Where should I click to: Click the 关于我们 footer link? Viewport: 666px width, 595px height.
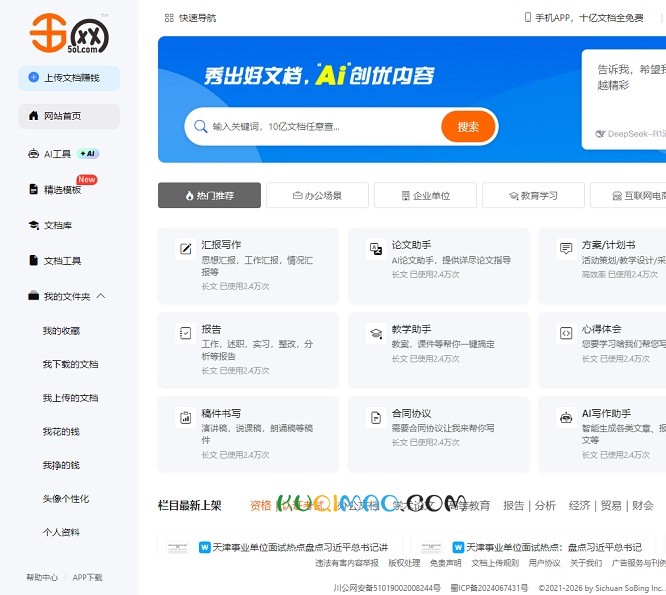tap(586, 563)
